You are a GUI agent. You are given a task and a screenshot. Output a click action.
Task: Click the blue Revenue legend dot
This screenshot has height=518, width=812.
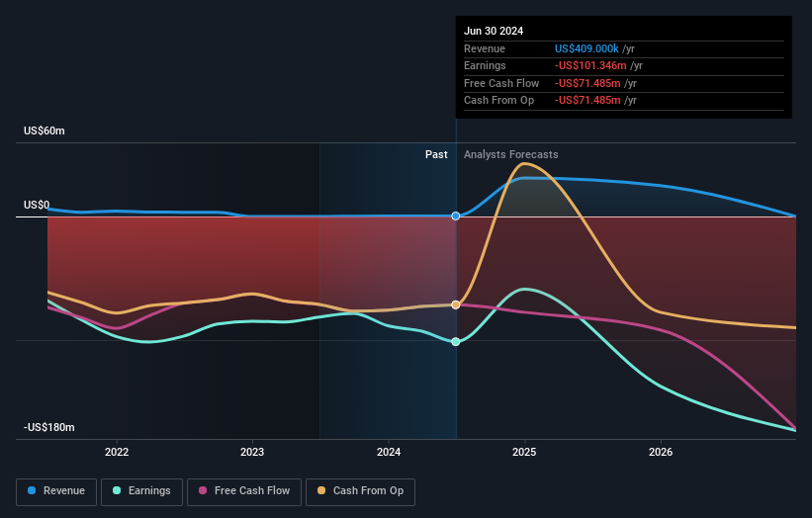32,490
